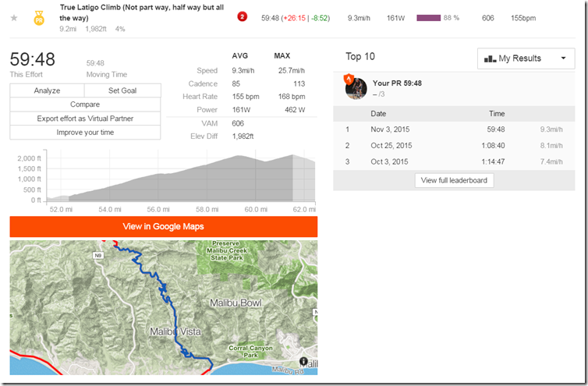
Task: Click the purple 88% power bar
Action: click(x=429, y=17)
